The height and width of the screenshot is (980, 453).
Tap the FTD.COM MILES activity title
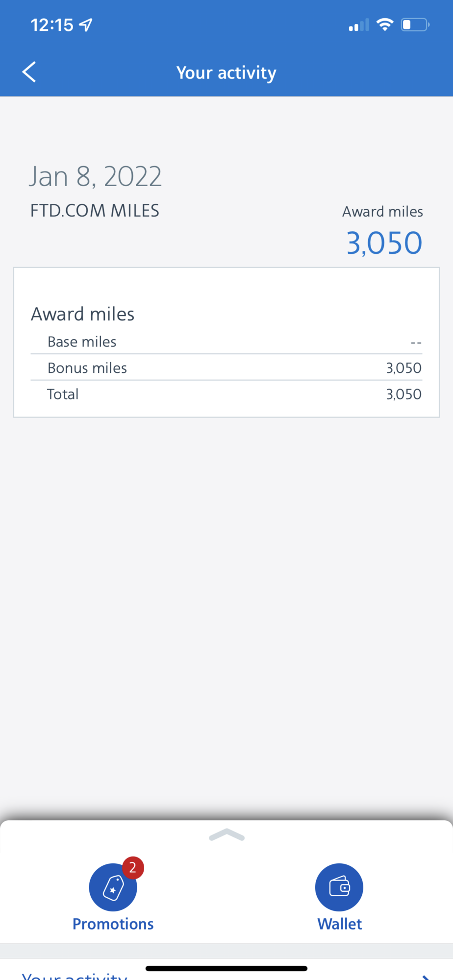click(95, 211)
